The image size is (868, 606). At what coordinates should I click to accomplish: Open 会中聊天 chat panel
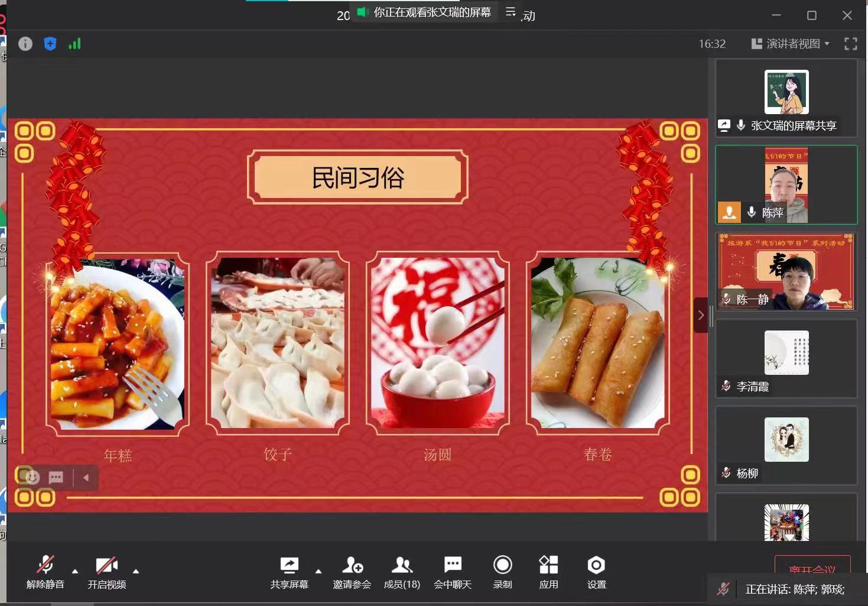[453, 572]
